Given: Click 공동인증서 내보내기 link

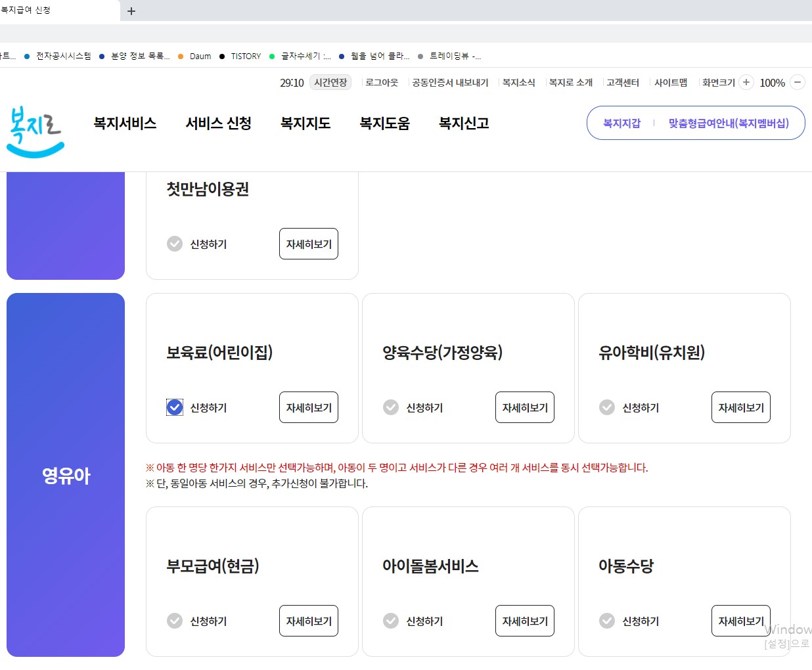Looking at the screenshot, I should click(x=450, y=82).
